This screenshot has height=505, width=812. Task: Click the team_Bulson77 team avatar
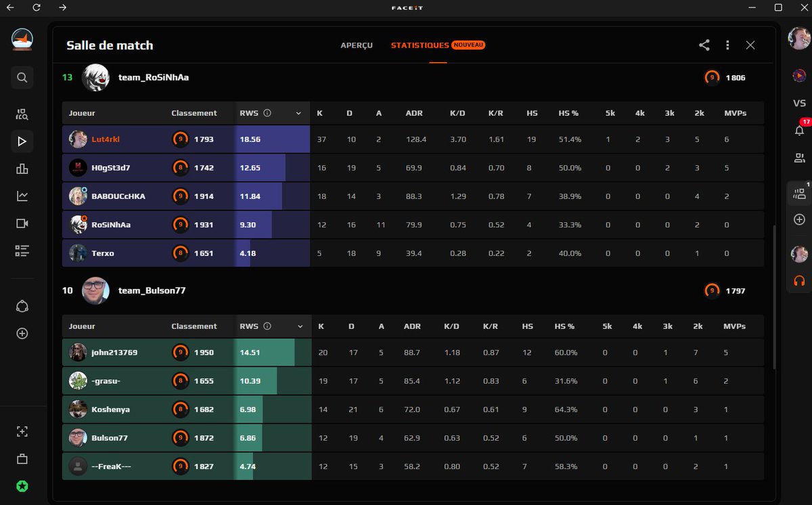[95, 290]
